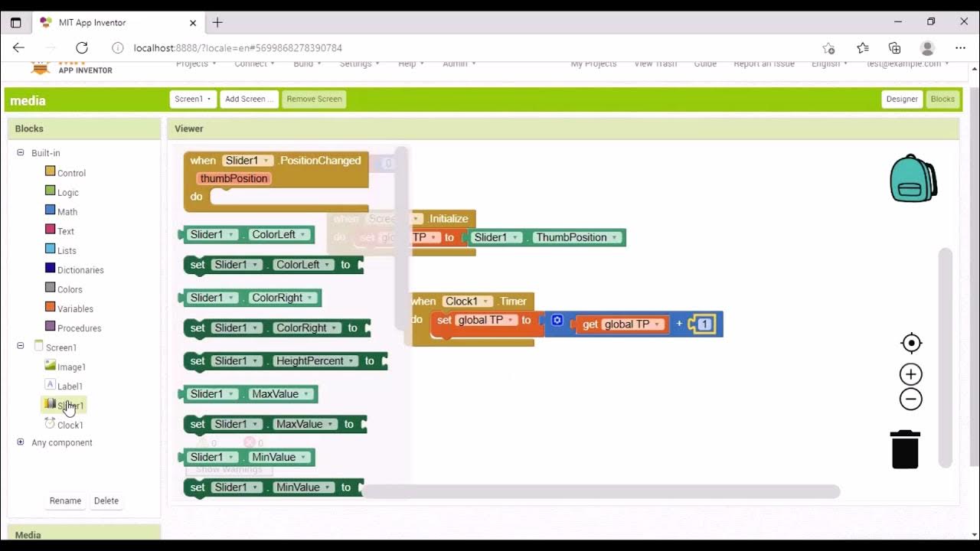This screenshot has height=551, width=980.
Task: Open Clock1 dropdown in Timer block
Action: pyautogui.click(x=467, y=302)
